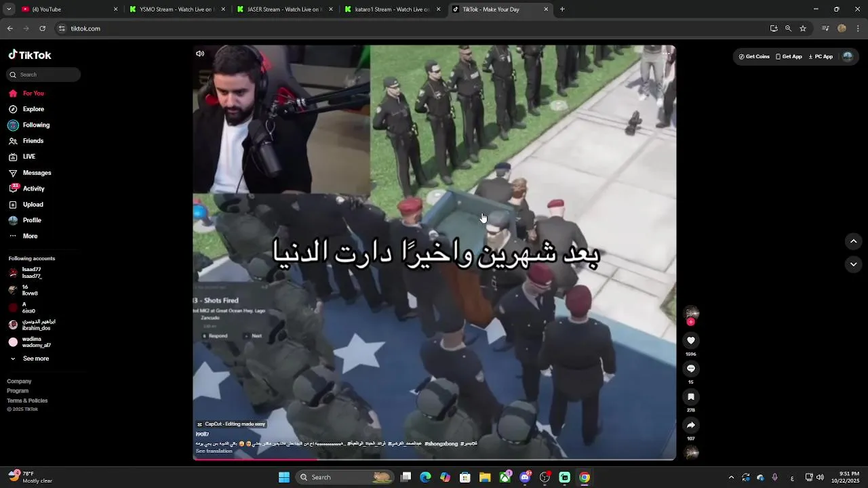Open Discord from the taskbar
Screen dimensions: 868x488
click(525, 477)
